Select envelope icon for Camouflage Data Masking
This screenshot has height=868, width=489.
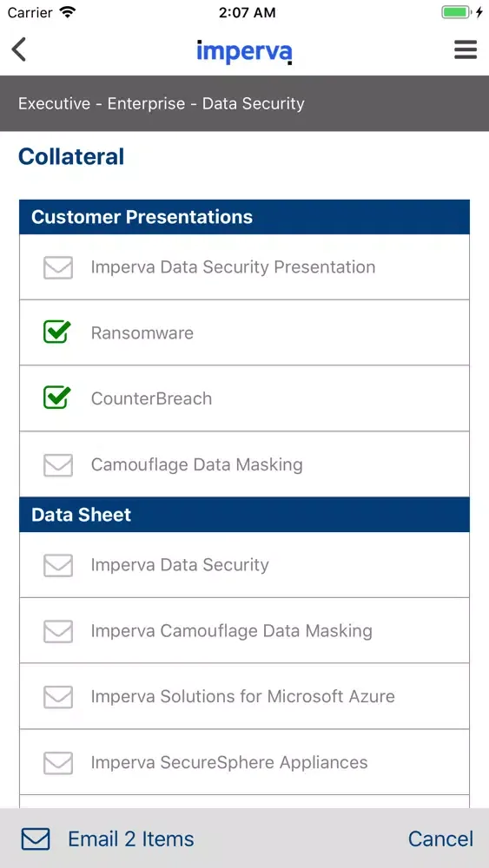tap(58, 465)
